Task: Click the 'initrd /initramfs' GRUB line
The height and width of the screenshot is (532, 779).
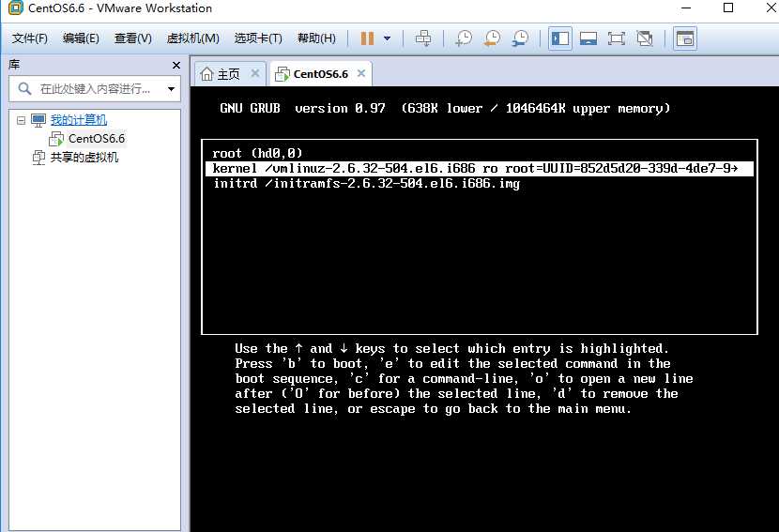Action: click(366, 184)
